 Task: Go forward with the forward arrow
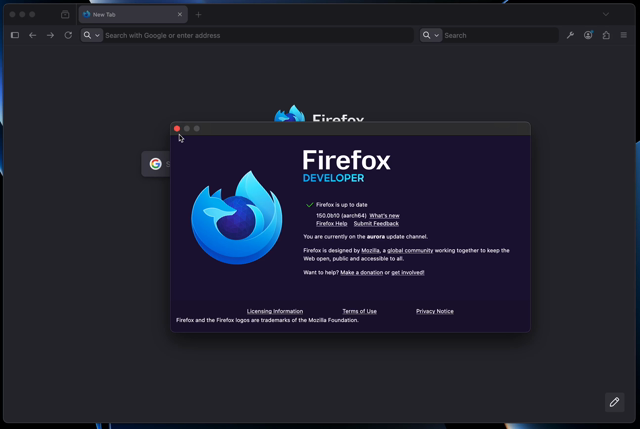tap(50, 35)
